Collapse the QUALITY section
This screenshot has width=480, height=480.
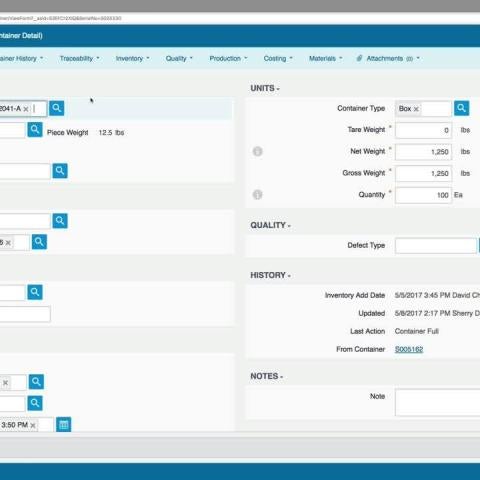click(x=270, y=225)
